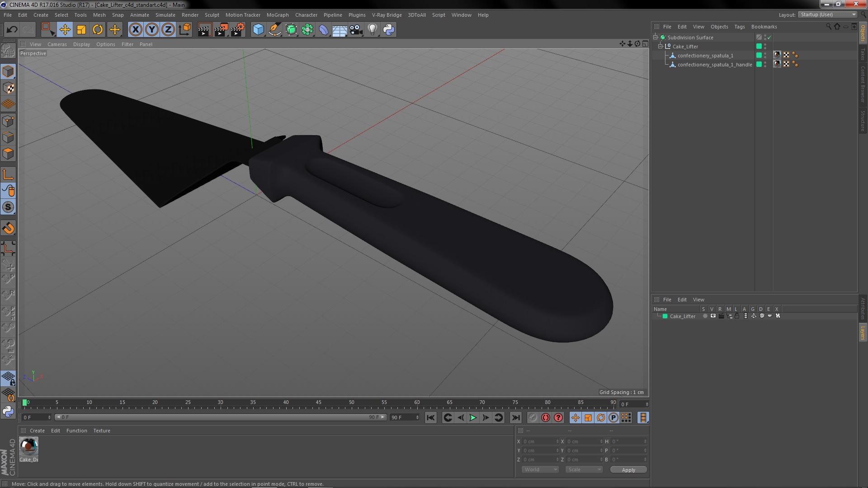Screen dimensions: 868x488
Task: Click Make Editable icon in left toolbar
Action: 8,51
